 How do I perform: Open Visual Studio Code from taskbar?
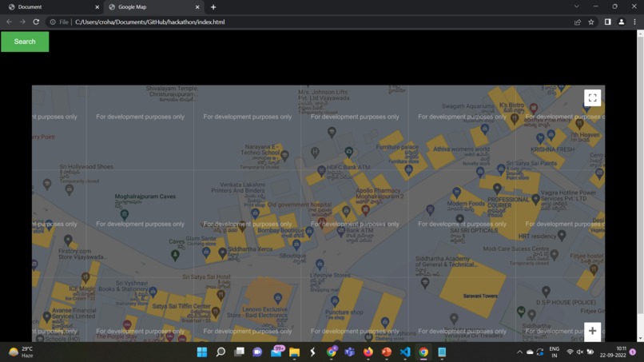[x=405, y=352]
